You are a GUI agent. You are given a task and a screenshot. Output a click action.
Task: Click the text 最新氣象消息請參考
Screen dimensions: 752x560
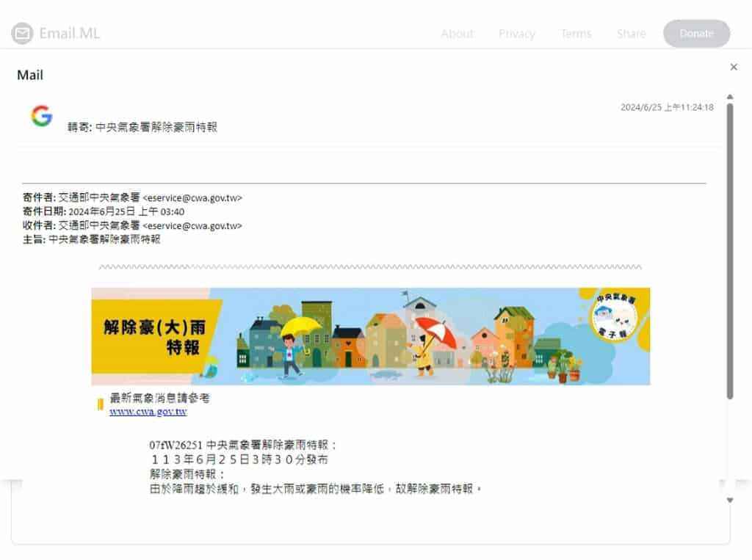[159, 398]
